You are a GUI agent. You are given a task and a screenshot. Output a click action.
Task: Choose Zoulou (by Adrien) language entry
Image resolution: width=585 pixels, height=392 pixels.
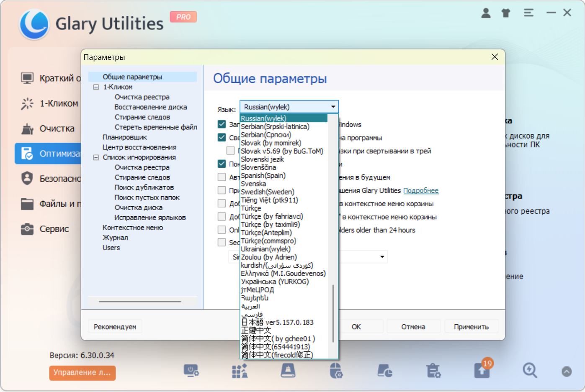269,257
